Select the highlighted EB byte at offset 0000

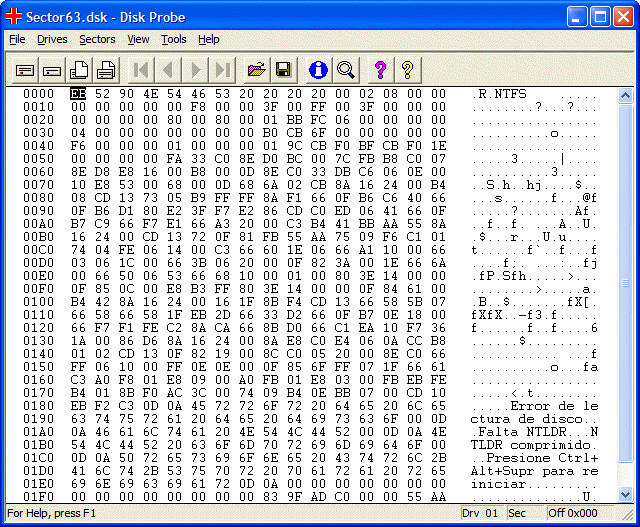coord(78,94)
